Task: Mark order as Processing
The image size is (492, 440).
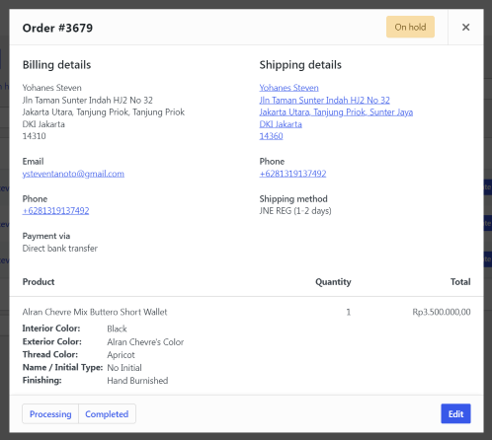Action: tap(50, 414)
